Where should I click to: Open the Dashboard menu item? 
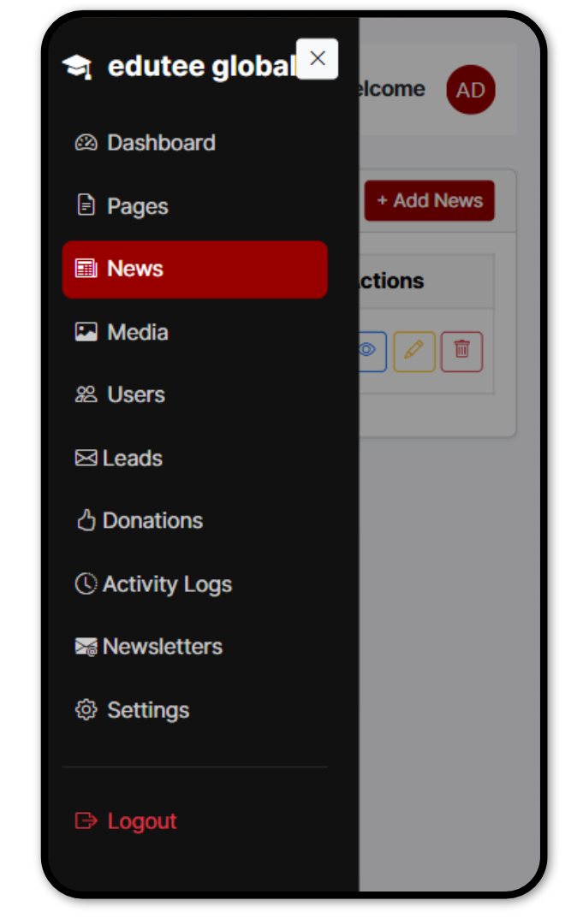click(x=160, y=143)
